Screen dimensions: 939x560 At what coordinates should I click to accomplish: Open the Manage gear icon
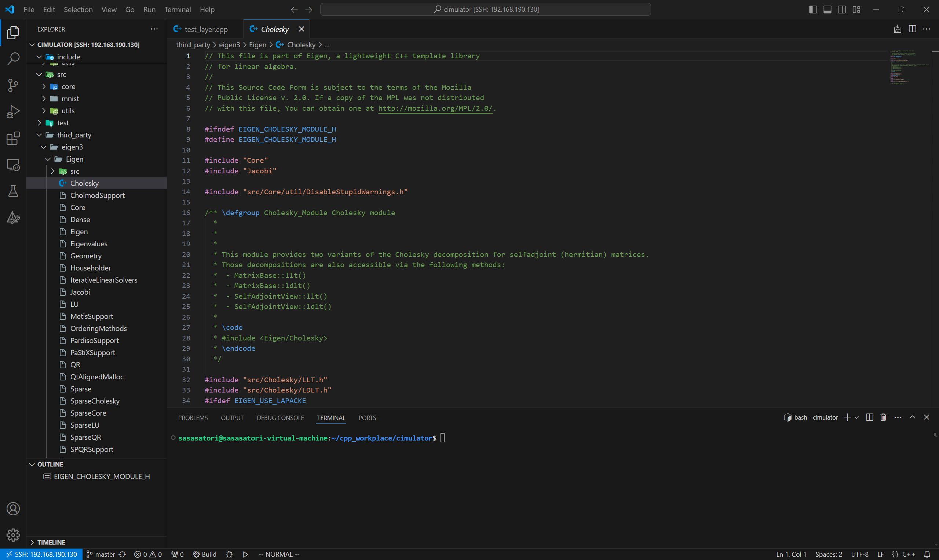pos(13,535)
